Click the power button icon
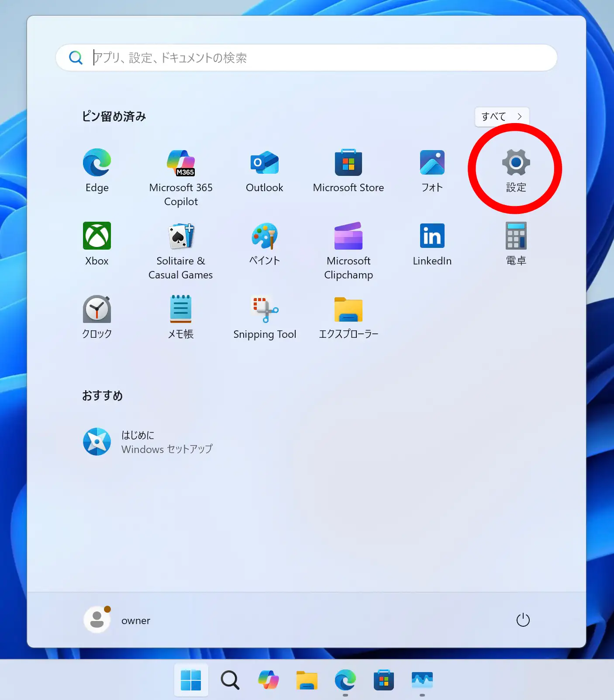Image resolution: width=614 pixels, height=700 pixels. (x=523, y=620)
